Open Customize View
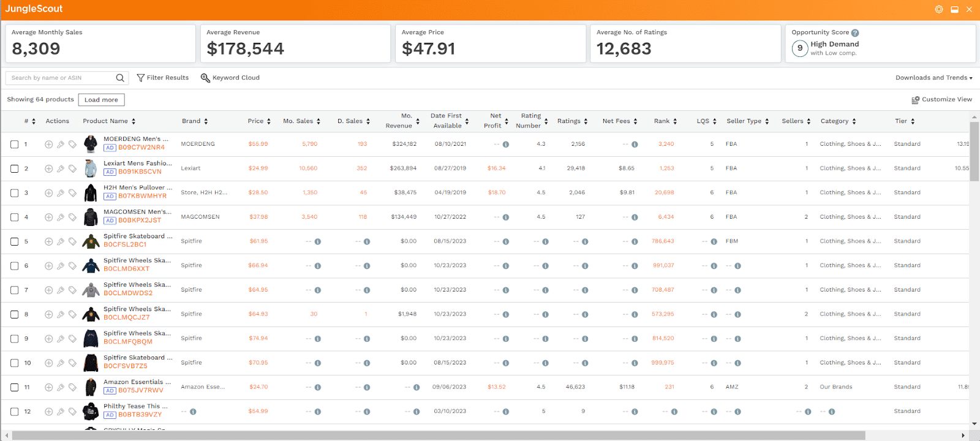980x441 pixels. (941, 100)
